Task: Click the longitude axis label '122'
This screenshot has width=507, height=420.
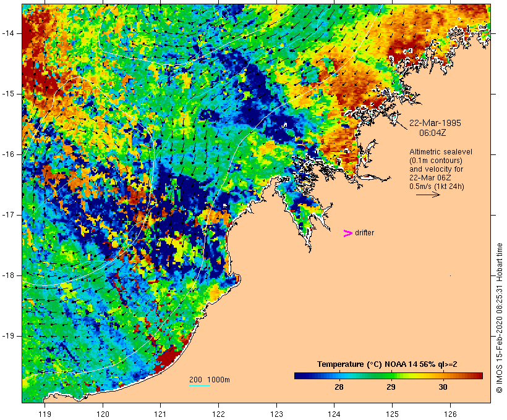Action: 219,414
